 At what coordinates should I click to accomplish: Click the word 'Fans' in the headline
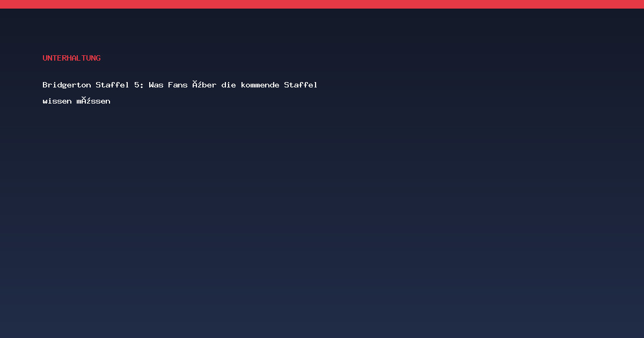[x=178, y=85]
